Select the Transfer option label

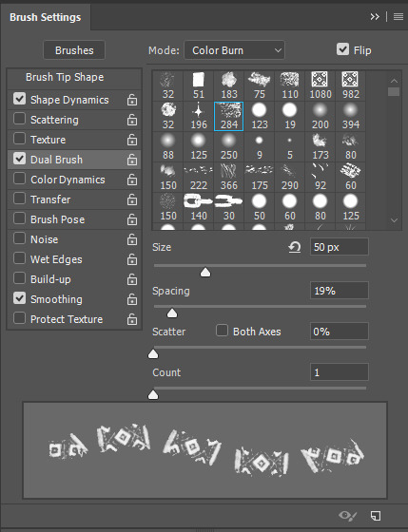pyautogui.click(x=50, y=199)
